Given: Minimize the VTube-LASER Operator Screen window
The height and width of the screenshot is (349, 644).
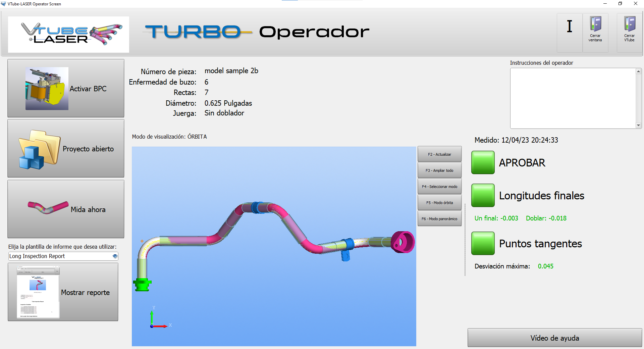Looking at the screenshot, I should pos(605,4).
